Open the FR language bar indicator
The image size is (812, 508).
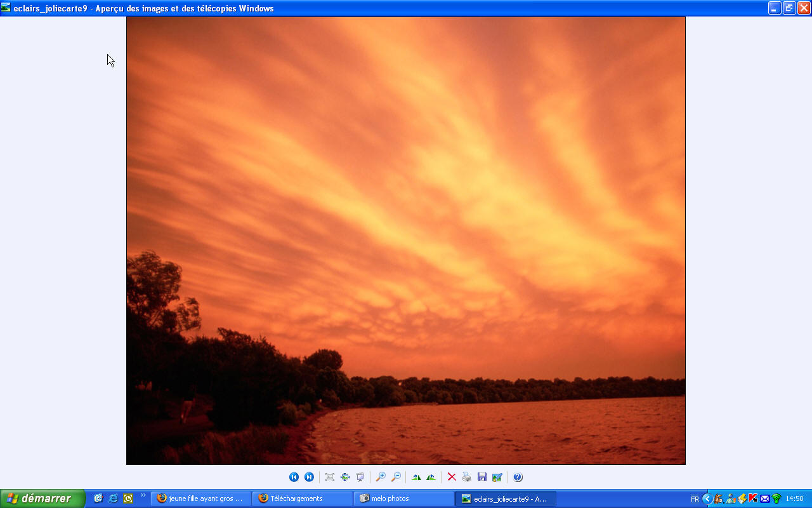tap(695, 499)
